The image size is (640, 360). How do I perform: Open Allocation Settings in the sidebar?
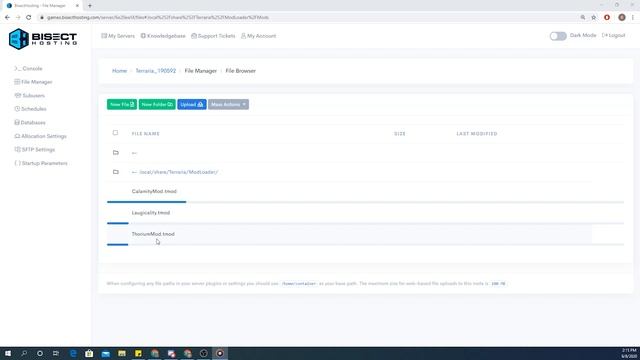(40, 136)
